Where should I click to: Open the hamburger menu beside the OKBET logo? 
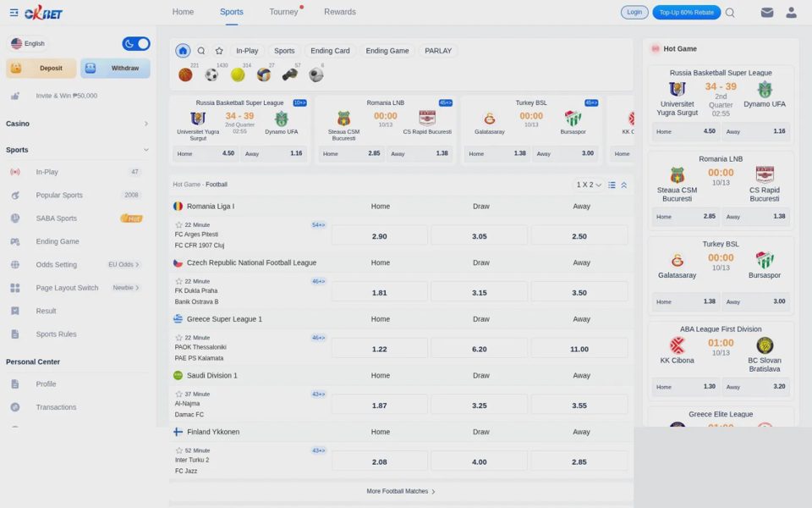click(x=14, y=13)
